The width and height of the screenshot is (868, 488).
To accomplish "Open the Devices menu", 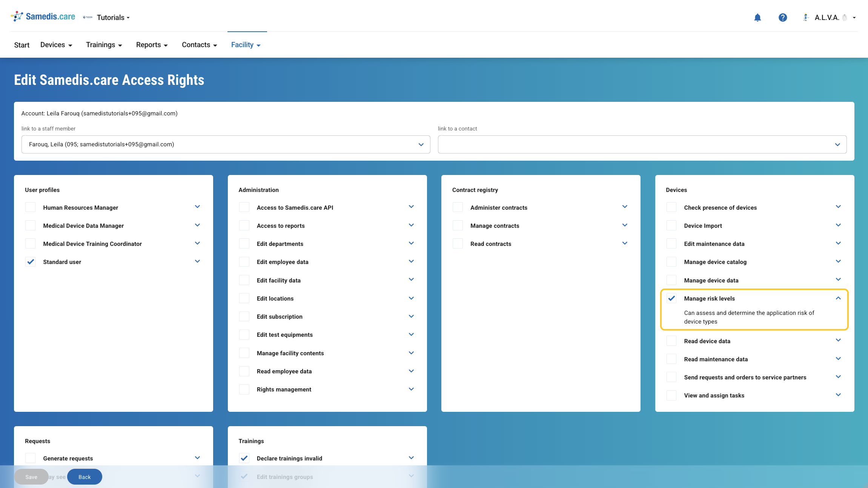I will [x=56, y=45].
